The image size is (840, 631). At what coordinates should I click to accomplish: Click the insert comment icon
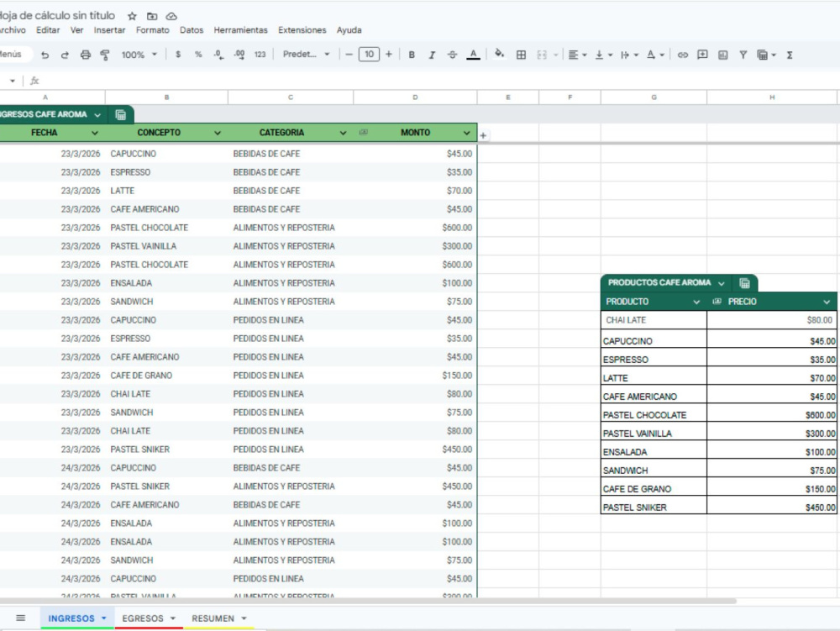(x=702, y=55)
